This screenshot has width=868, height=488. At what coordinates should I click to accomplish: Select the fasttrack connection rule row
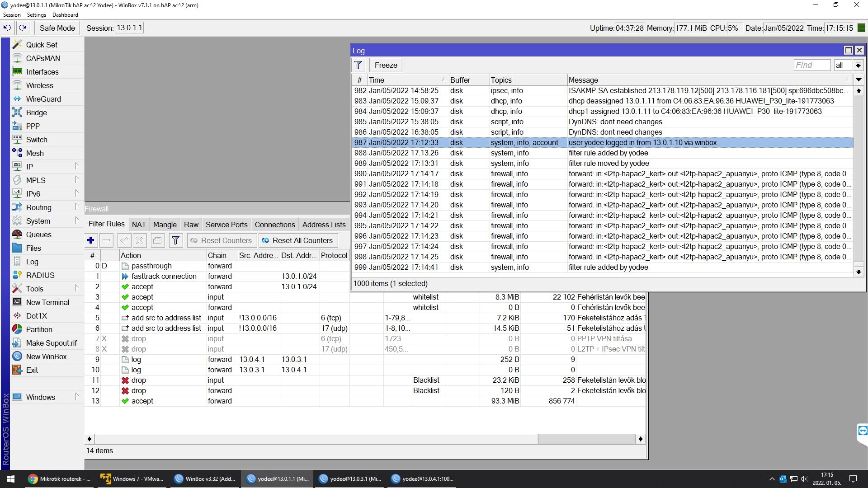(x=217, y=276)
